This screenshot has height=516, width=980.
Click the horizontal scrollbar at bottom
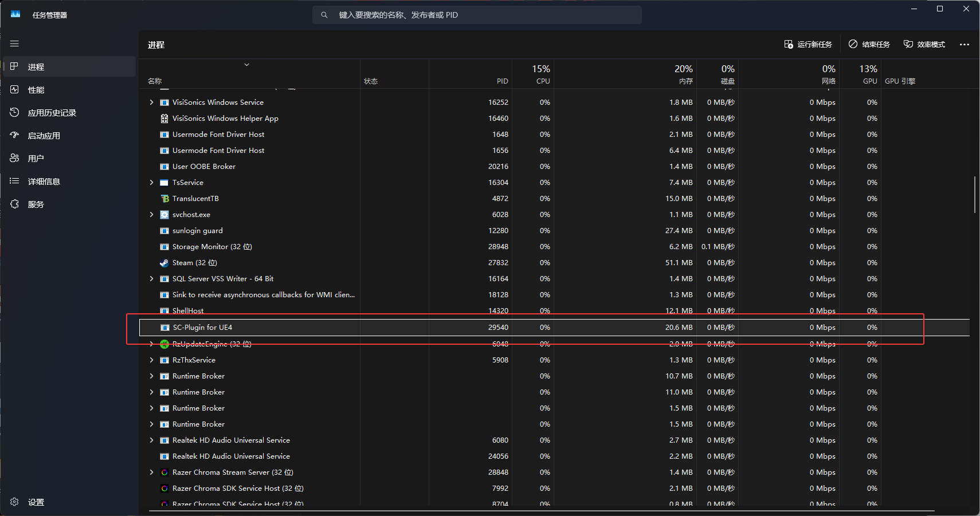pyautogui.click(x=542, y=510)
